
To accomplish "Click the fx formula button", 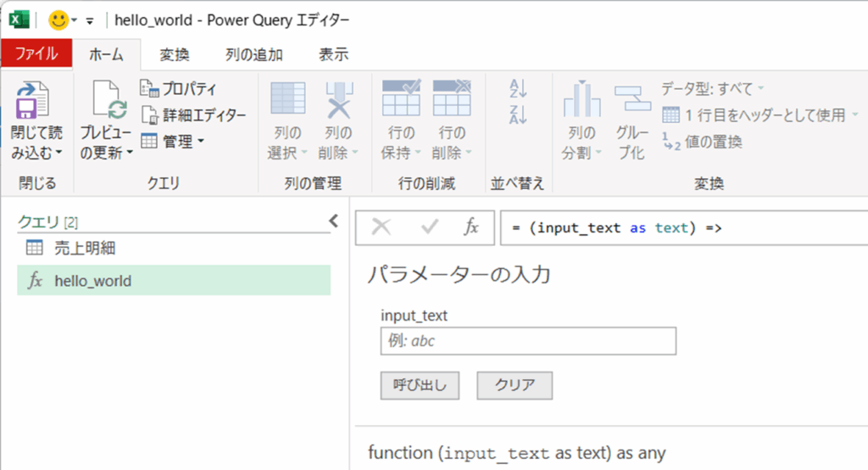I will pyautogui.click(x=470, y=227).
